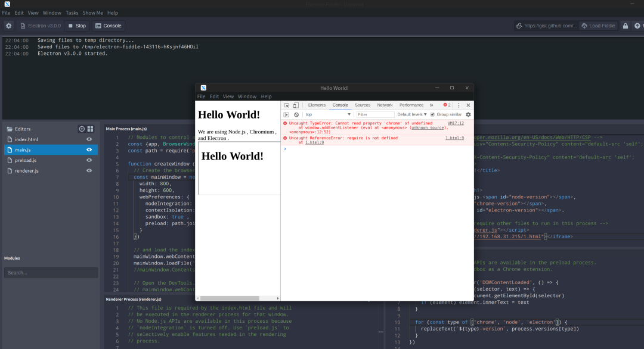Image resolution: width=644 pixels, height=349 pixels.
Task: Open DevTools three-dot customize menu
Action: pyautogui.click(x=459, y=105)
